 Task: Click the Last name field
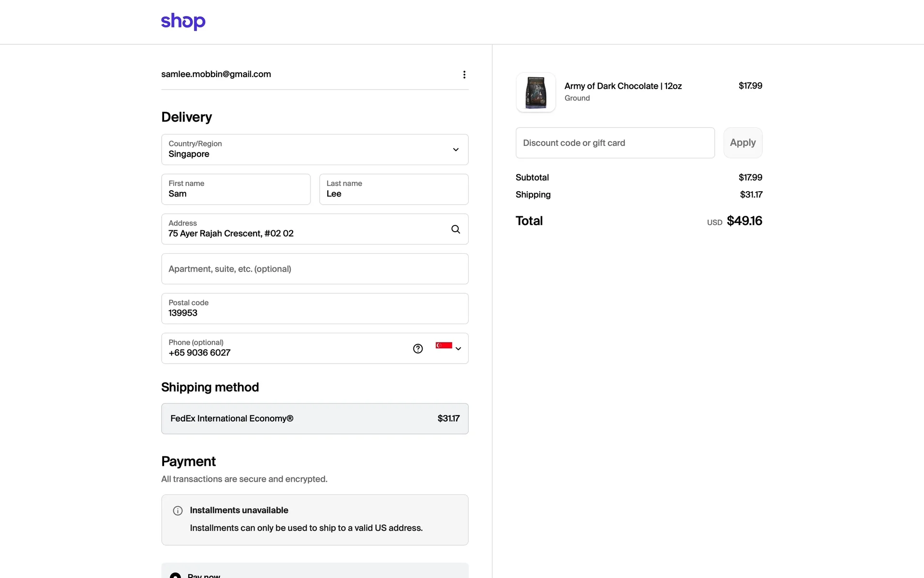(x=393, y=189)
